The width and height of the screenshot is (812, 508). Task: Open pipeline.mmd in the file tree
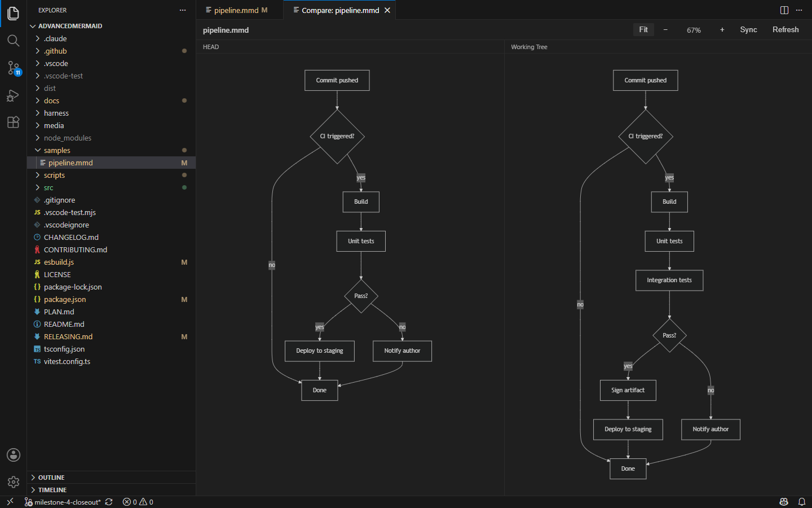tap(111, 163)
